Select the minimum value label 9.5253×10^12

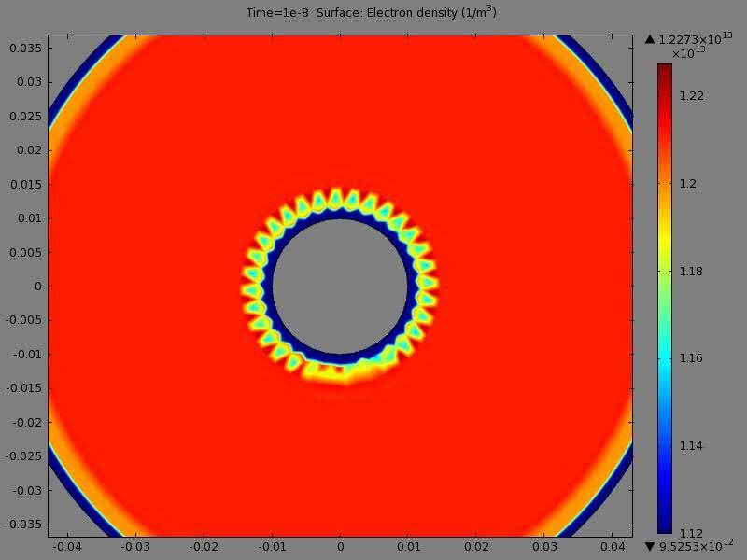(x=696, y=546)
